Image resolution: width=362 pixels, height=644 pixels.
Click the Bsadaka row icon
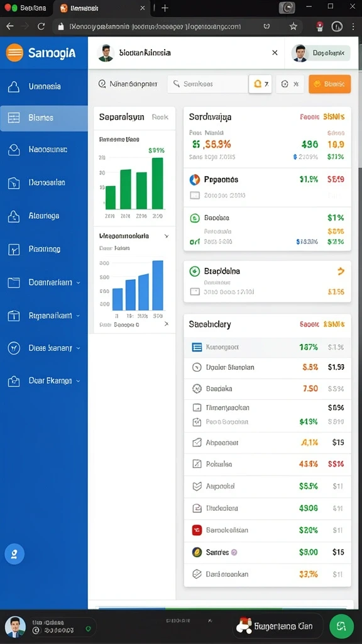tap(197, 388)
